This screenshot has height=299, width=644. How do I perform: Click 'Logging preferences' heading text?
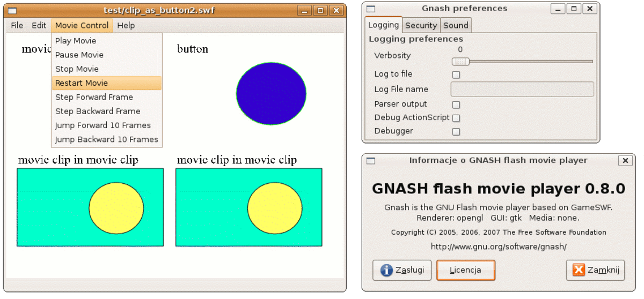(416, 39)
